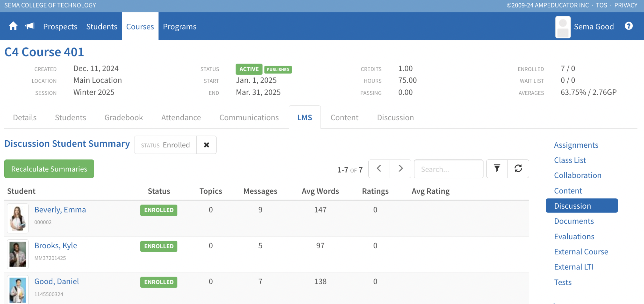Sort by Messages column header
The image size is (644, 304).
[x=260, y=191]
